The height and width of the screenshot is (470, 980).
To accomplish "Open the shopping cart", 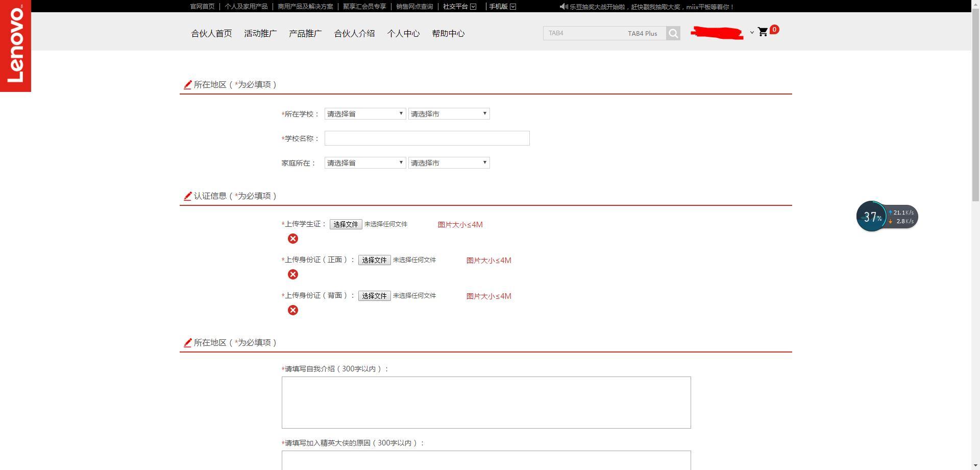I will click(763, 31).
